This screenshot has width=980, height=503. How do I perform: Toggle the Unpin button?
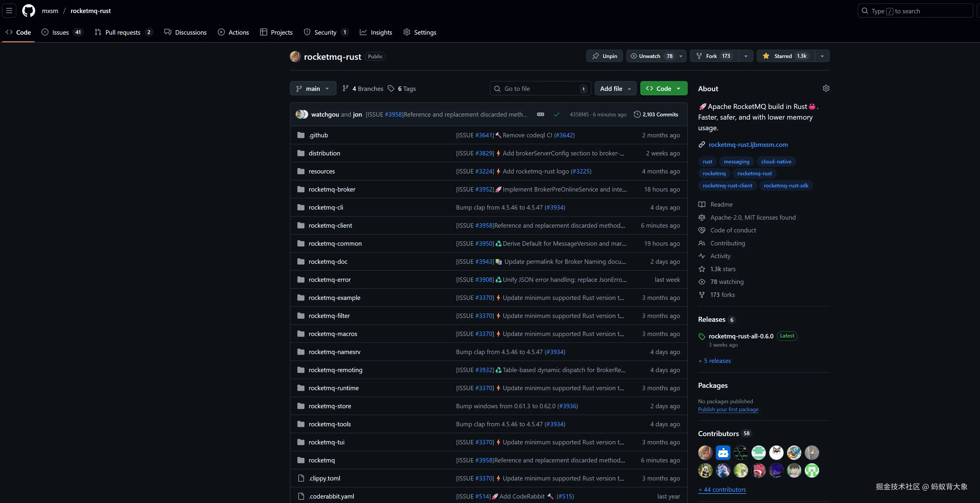(x=604, y=56)
